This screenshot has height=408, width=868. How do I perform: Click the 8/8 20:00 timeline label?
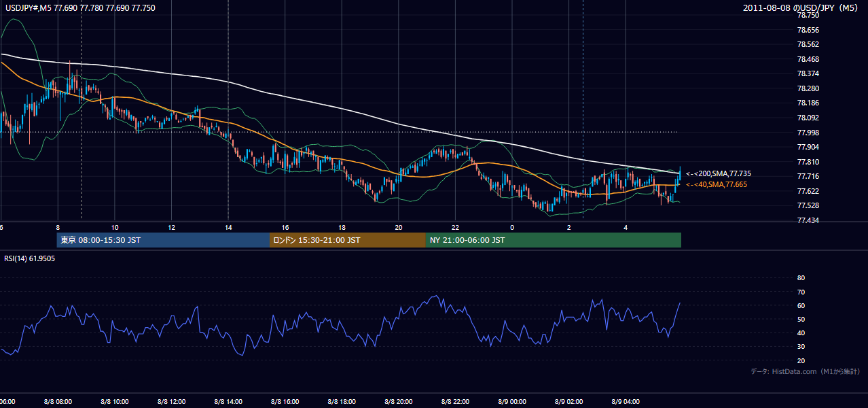click(x=399, y=401)
